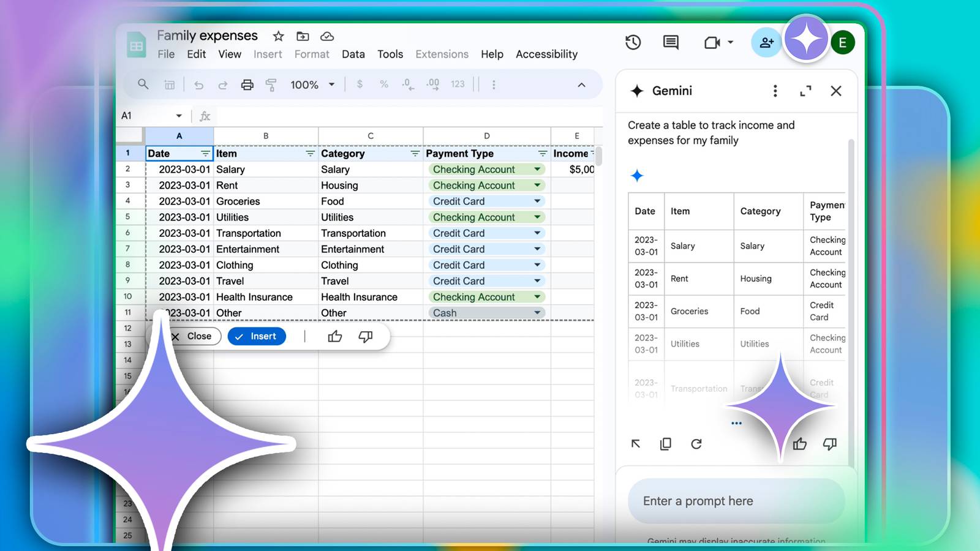This screenshot has width=980, height=551.
Task: Activate the Paint format tool
Action: 271,84
